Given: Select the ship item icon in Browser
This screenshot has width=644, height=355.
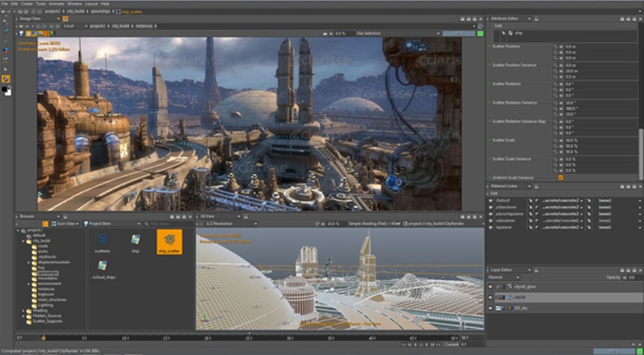Looking at the screenshot, I should click(x=136, y=240).
